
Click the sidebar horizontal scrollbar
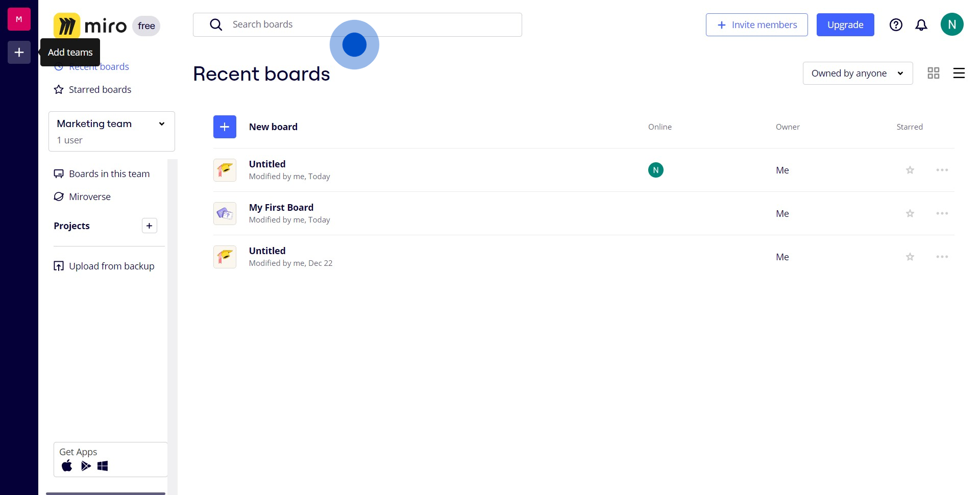106,493
